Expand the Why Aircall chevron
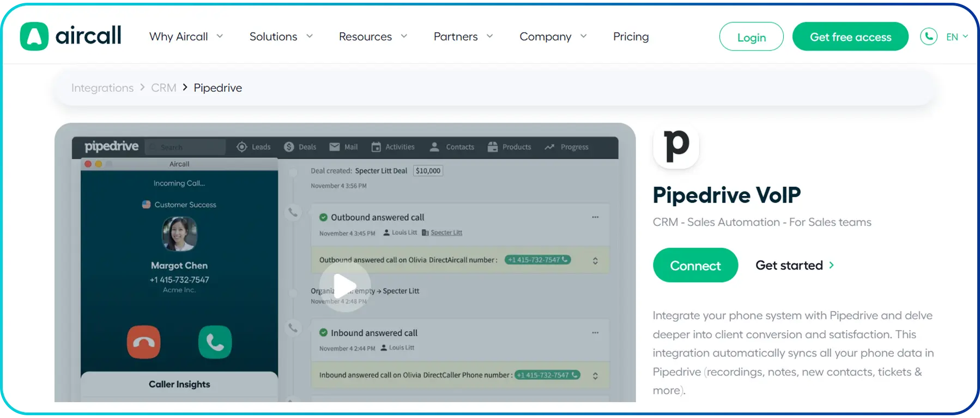 point(220,36)
